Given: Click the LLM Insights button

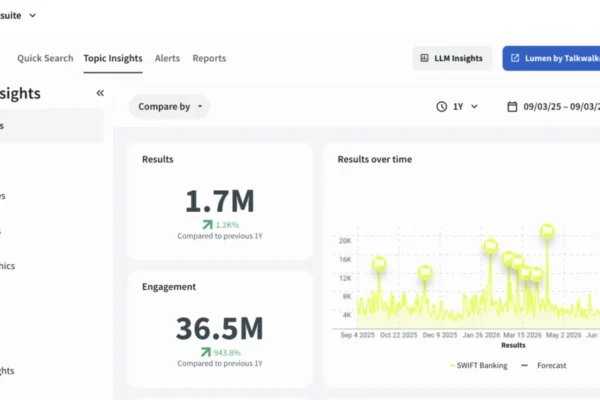Looking at the screenshot, I should coord(452,58).
